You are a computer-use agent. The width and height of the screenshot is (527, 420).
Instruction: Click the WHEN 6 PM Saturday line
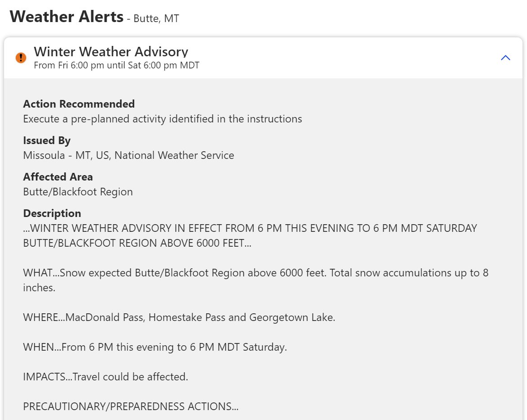tap(155, 347)
